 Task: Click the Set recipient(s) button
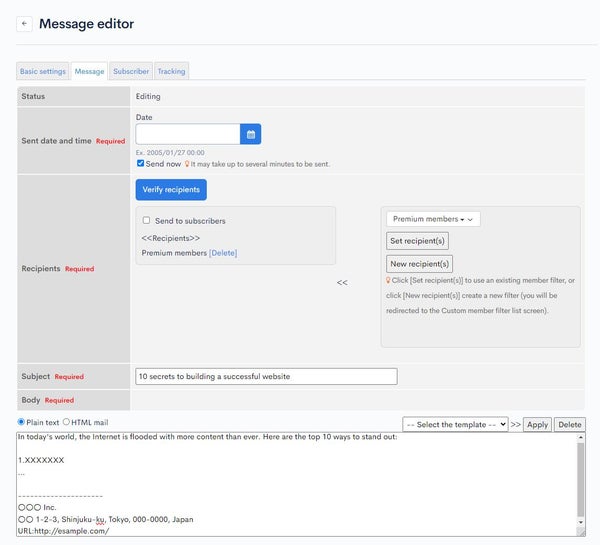click(417, 241)
